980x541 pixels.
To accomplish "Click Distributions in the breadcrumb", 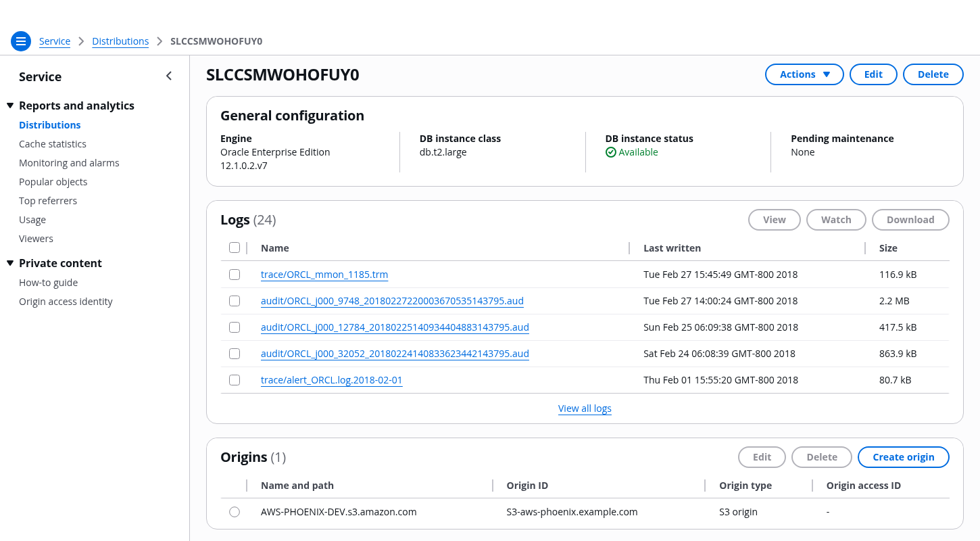I will pyautogui.click(x=120, y=41).
